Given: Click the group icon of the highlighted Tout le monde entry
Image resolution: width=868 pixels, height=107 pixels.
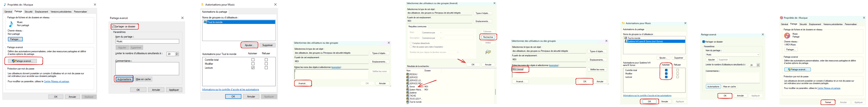Looking at the screenshot, I should (x=205, y=22).
